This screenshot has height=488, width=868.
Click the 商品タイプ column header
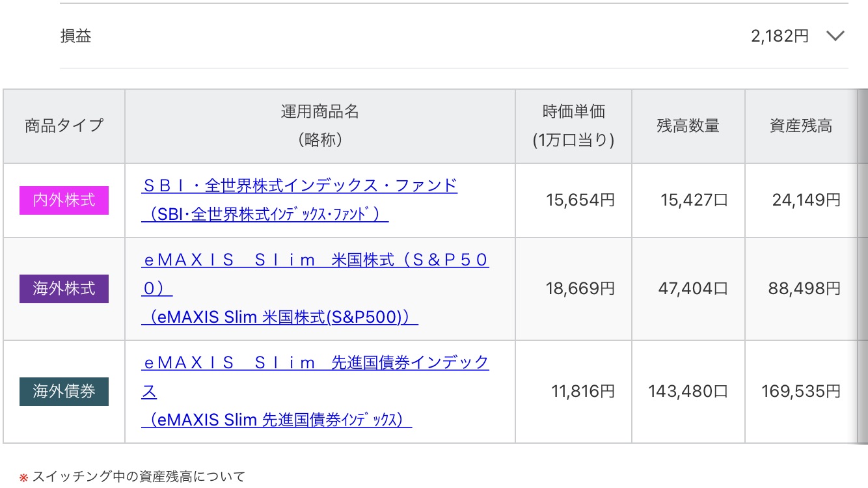pyautogui.click(x=64, y=126)
